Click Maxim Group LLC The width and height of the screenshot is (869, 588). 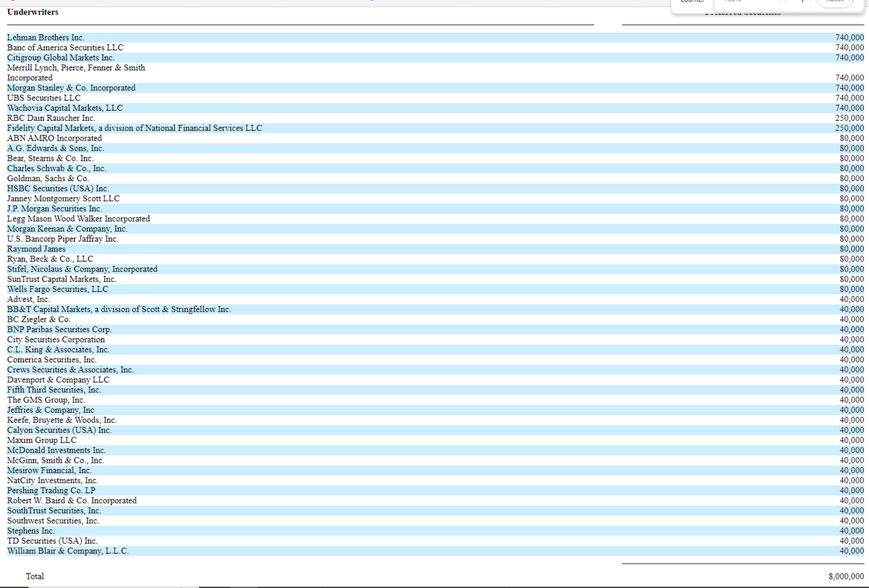(41, 440)
